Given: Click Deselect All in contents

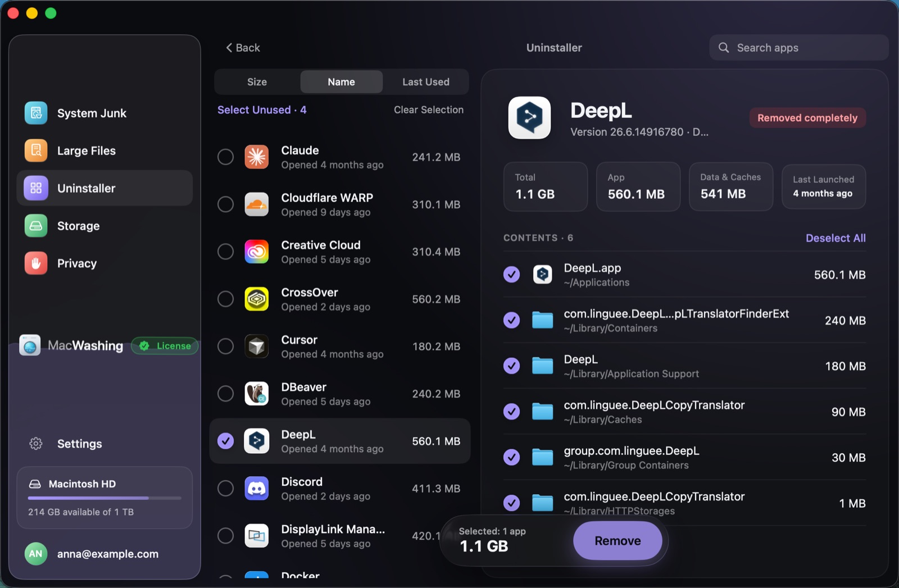Looking at the screenshot, I should click(836, 238).
